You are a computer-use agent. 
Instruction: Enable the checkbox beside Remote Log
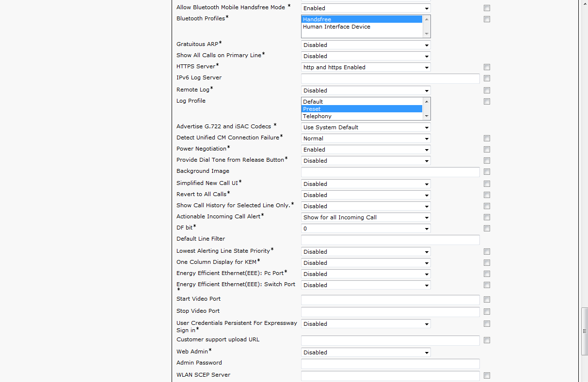[487, 91]
